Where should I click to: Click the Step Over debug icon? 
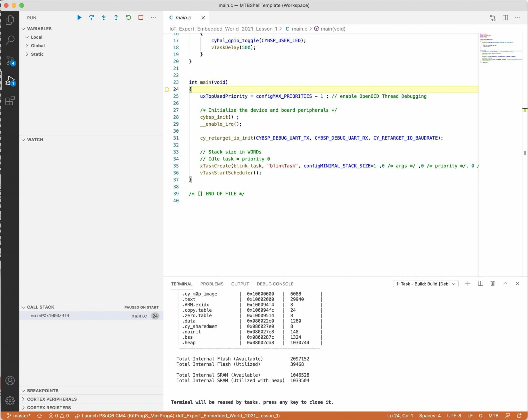click(x=92, y=18)
